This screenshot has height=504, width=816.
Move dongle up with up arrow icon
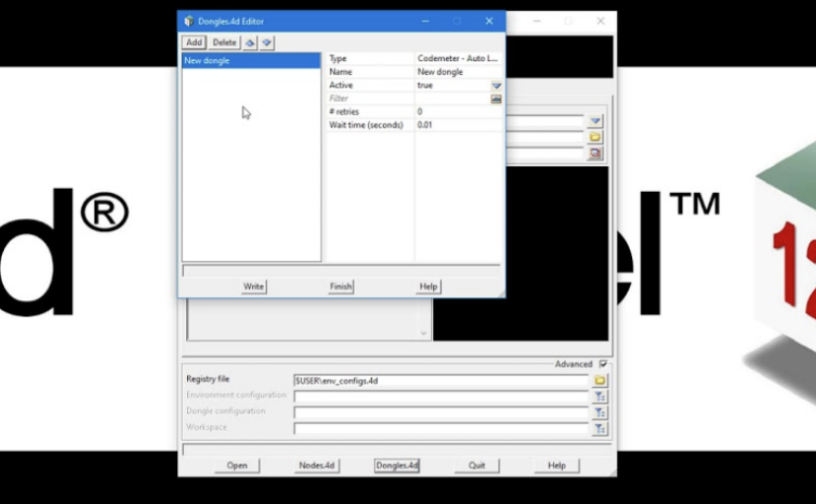coord(250,42)
